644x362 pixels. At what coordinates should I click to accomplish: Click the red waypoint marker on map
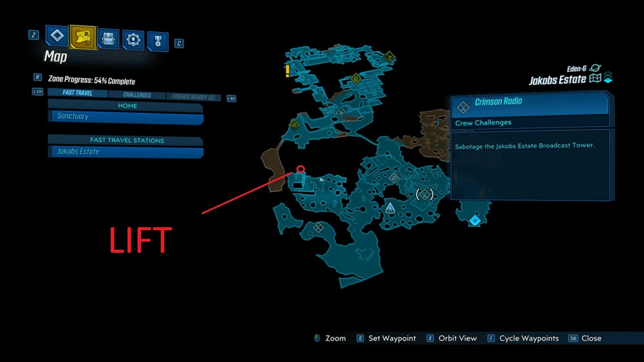(300, 169)
